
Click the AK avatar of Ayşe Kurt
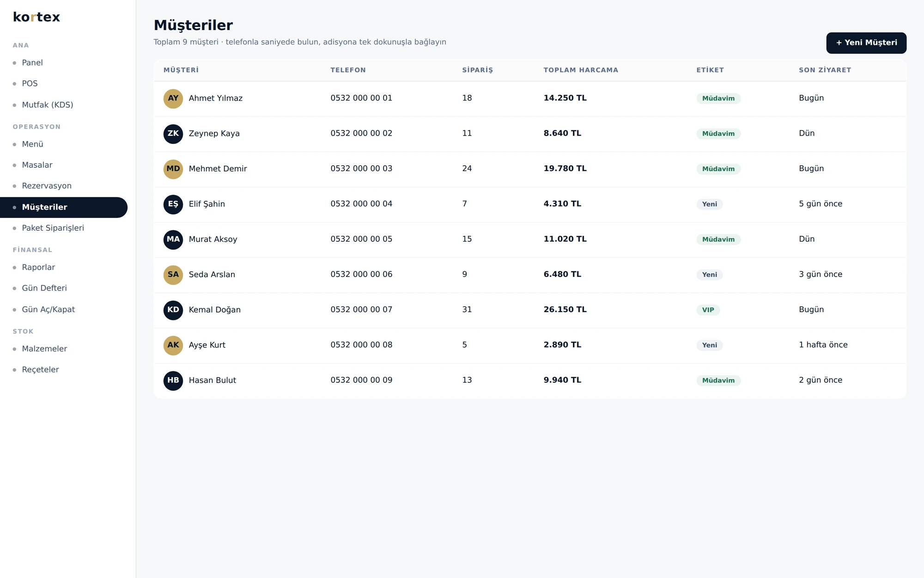[x=173, y=345]
